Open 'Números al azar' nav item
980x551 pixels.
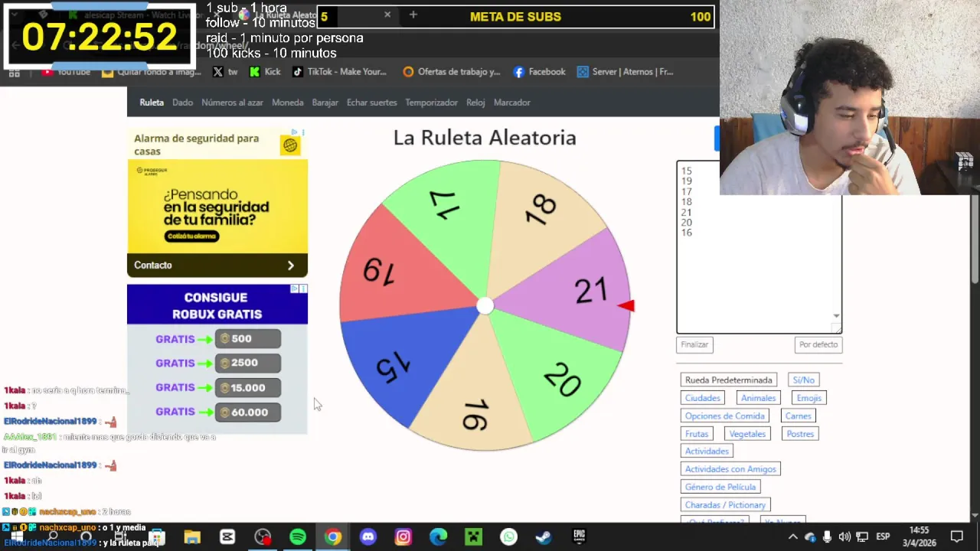coord(232,103)
